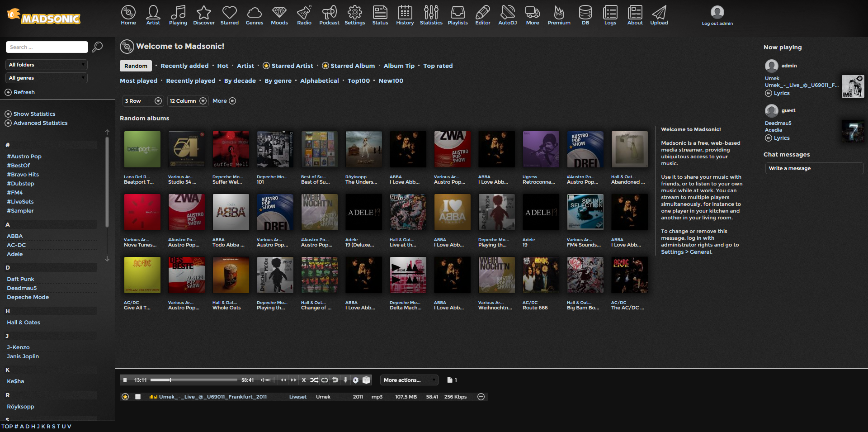868x432 pixels.
Task: Toggle repeat mode in the player
Action: [325, 380]
